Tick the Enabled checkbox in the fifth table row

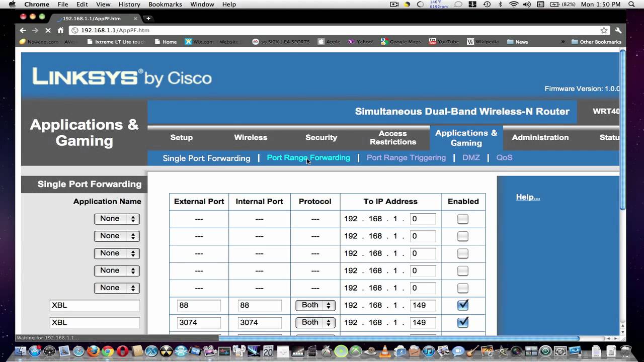[x=463, y=288]
